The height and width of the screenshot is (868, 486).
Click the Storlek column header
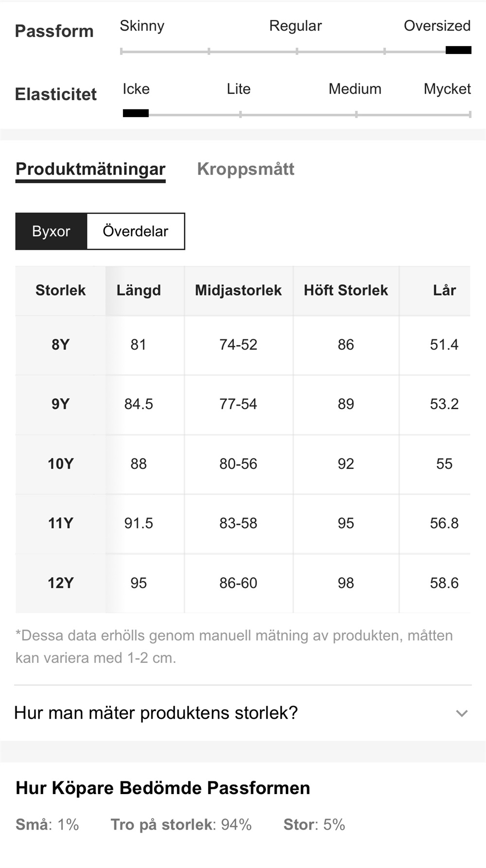click(60, 291)
